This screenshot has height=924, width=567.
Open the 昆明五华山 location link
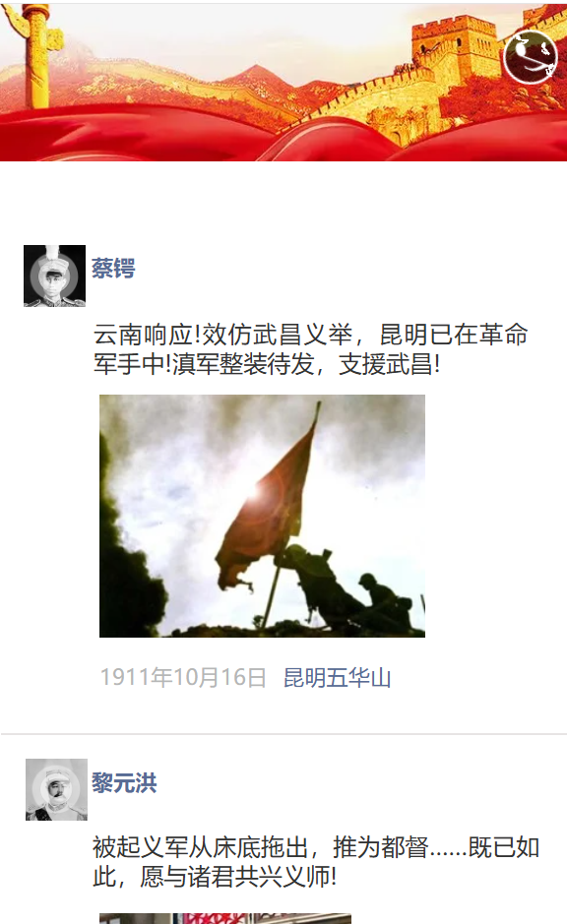[x=337, y=678]
